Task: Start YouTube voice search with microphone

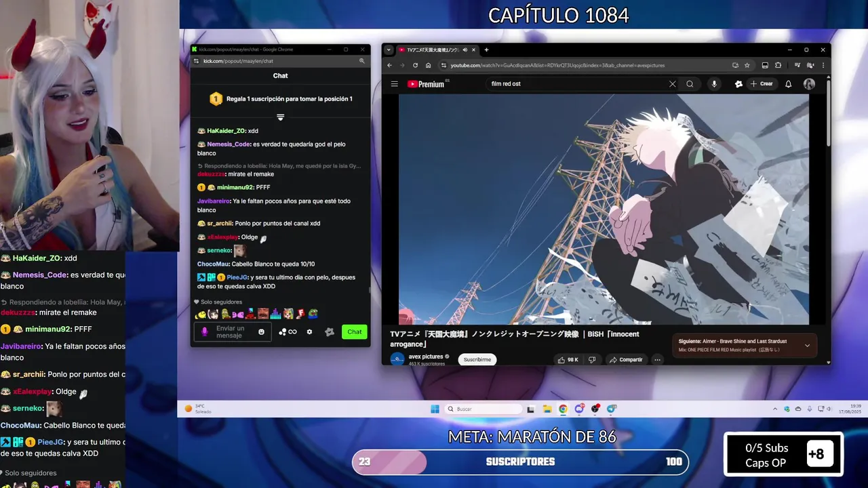Action: (714, 84)
